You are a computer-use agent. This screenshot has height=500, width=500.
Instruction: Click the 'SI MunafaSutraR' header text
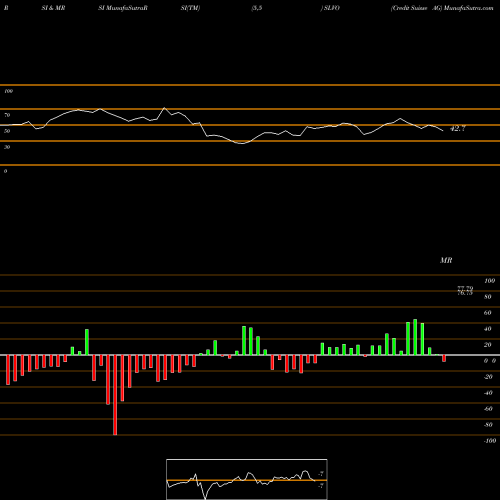tap(123, 8)
